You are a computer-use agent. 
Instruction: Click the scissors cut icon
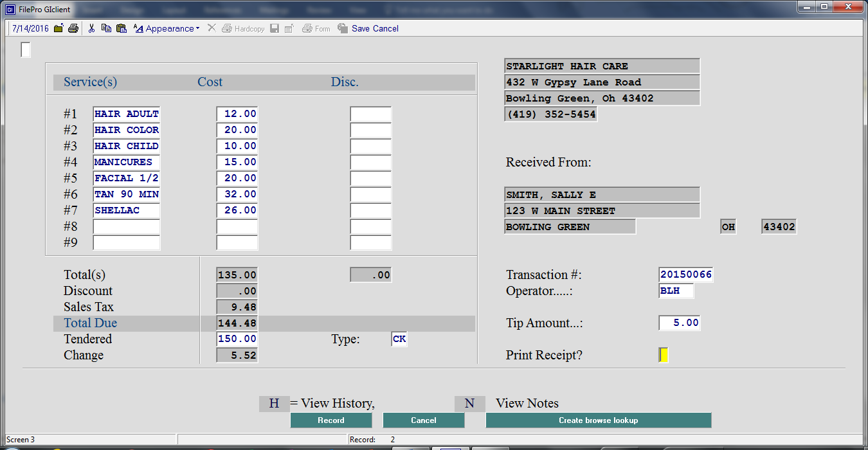click(91, 28)
